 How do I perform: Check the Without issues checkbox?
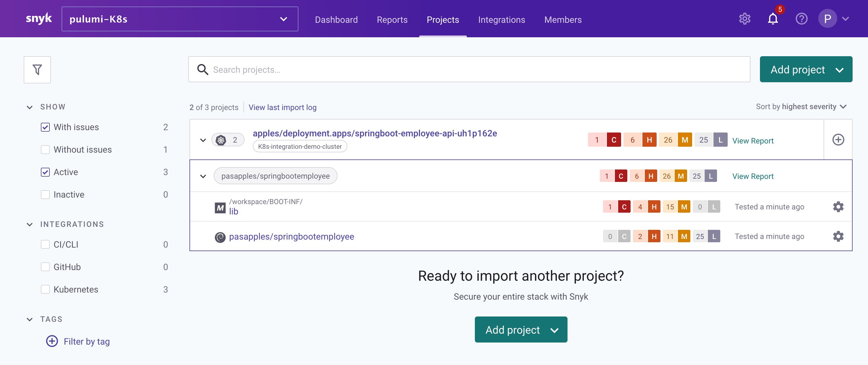(x=45, y=150)
